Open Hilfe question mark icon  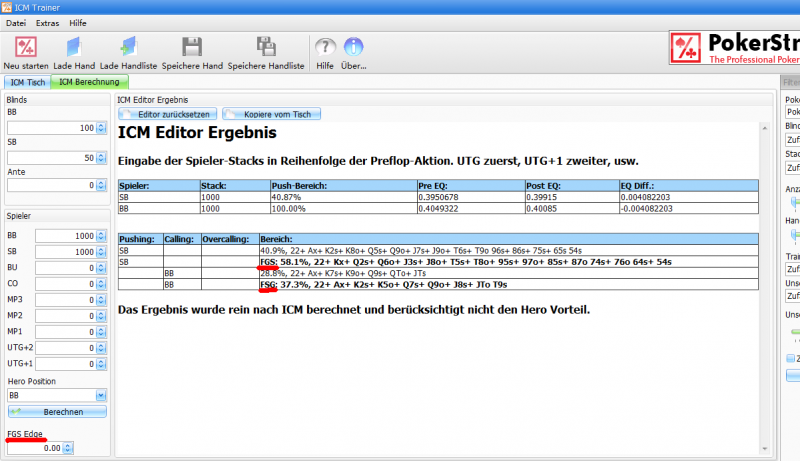325,47
